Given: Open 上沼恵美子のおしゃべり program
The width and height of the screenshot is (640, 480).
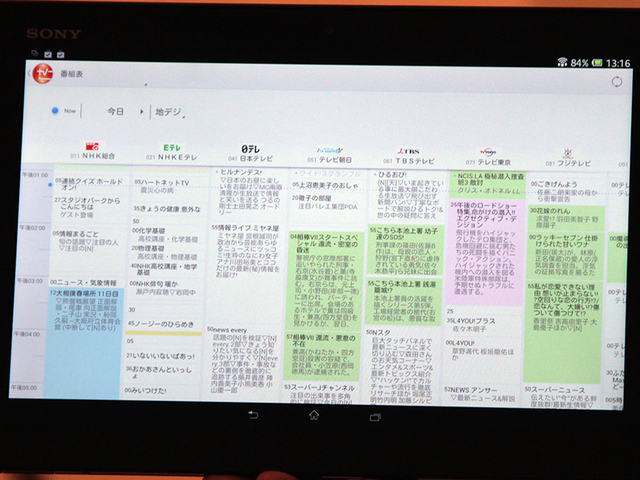Looking at the screenshot, I should (329, 185).
